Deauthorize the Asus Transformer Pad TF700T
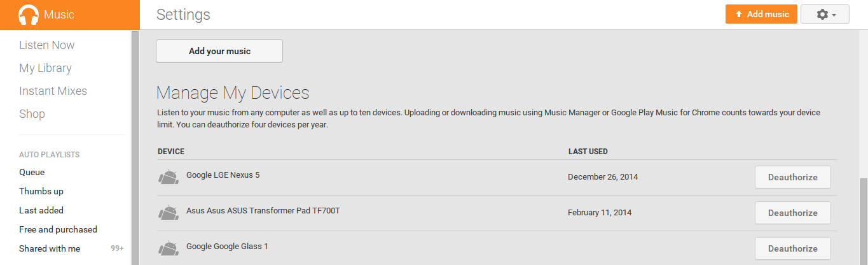This screenshot has height=265, width=868. click(x=792, y=213)
